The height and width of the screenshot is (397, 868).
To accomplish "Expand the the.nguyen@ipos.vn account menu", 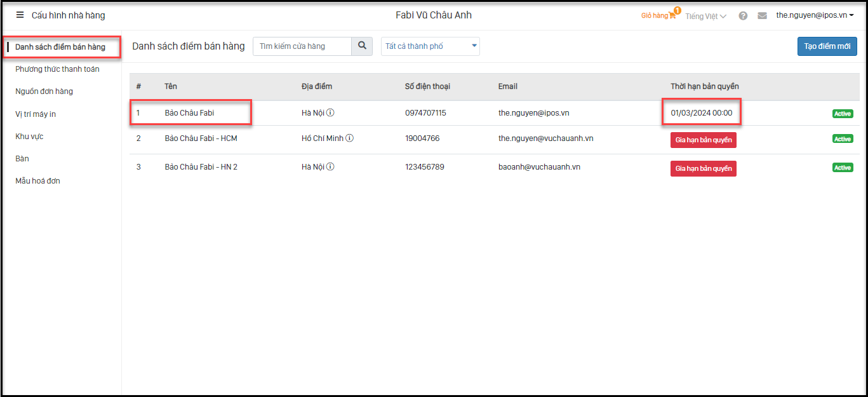I will pos(815,15).
